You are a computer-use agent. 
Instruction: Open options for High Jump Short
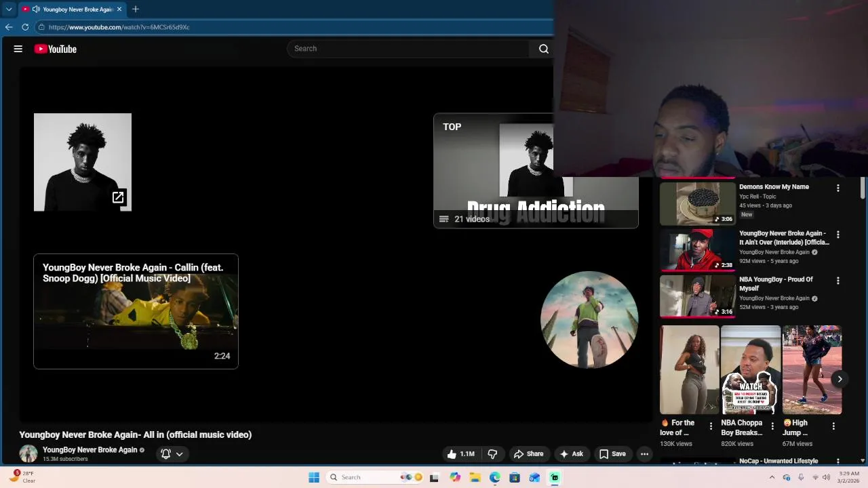point(833,426)
